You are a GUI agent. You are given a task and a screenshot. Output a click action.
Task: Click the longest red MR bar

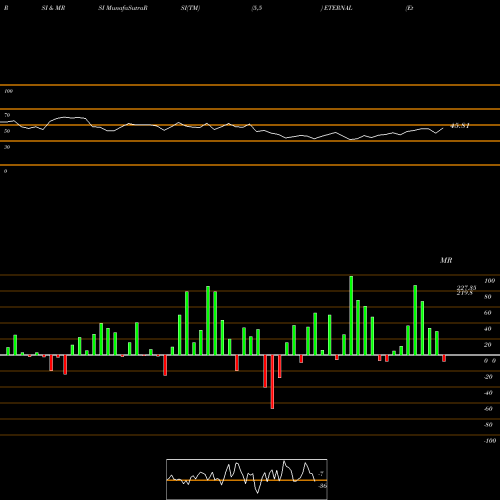coord(272,382)
